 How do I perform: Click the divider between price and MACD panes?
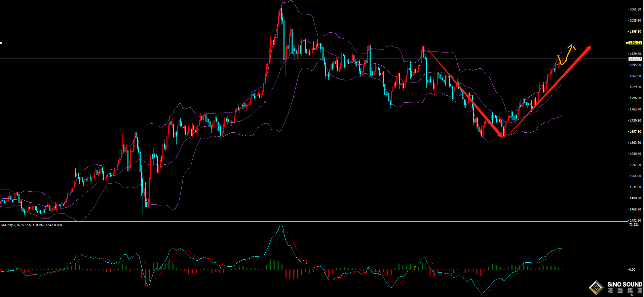[x=314, y=222]
